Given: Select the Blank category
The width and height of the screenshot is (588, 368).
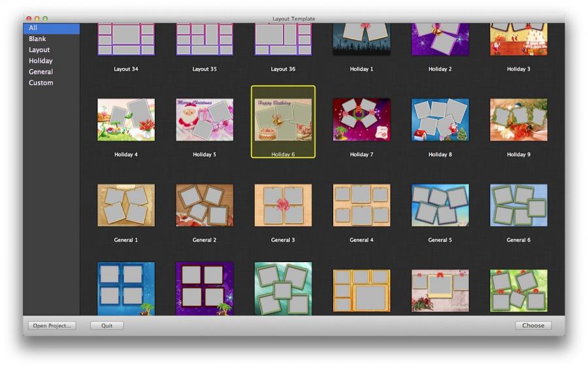Looking at the screenshot, I should coord(37,39).
